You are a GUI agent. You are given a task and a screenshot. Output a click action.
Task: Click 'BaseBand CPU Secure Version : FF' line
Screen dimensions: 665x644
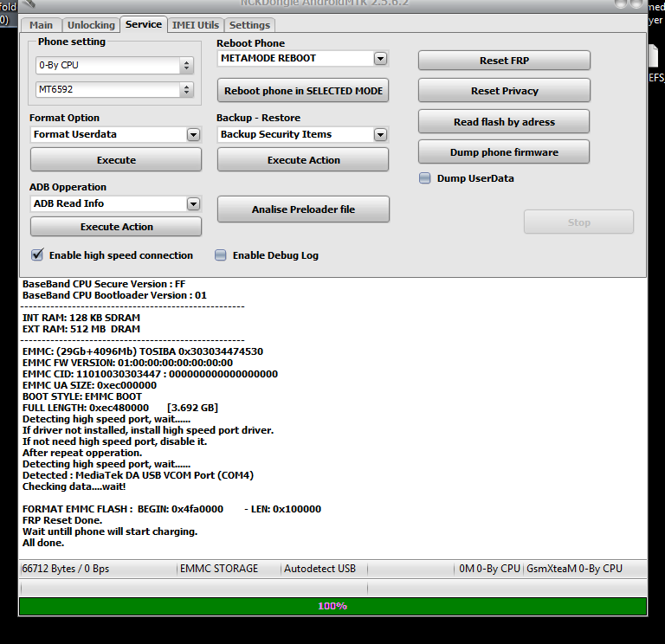104,284
